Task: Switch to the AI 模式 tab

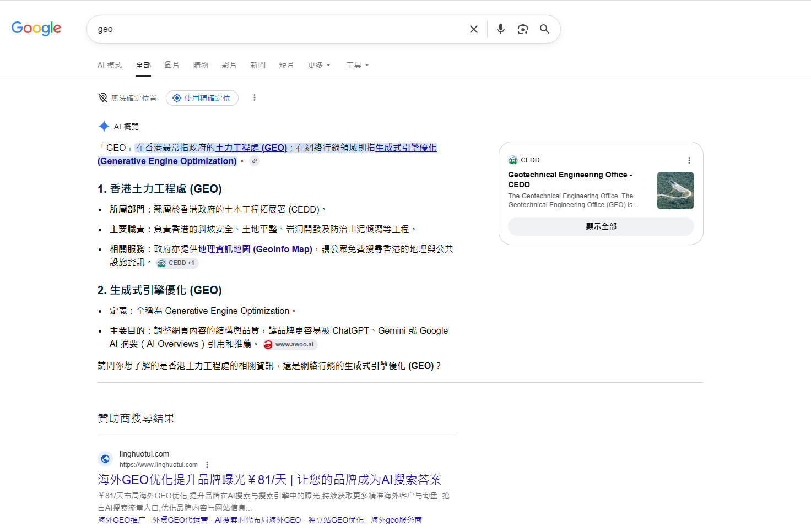Action: pyautogui.click(x=110, y=65)
